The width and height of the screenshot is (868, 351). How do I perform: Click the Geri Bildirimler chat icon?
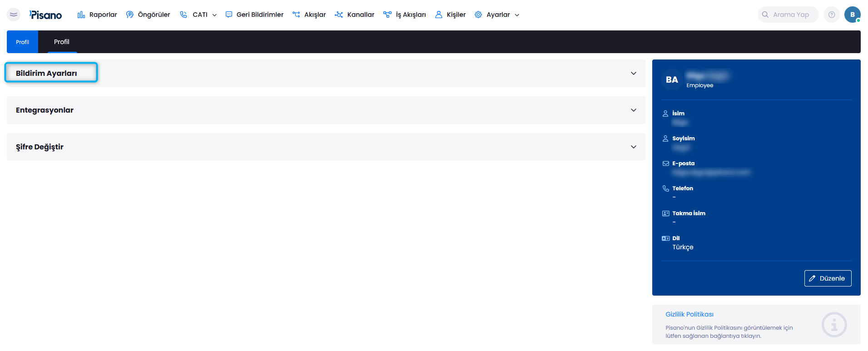click(229, 15)
